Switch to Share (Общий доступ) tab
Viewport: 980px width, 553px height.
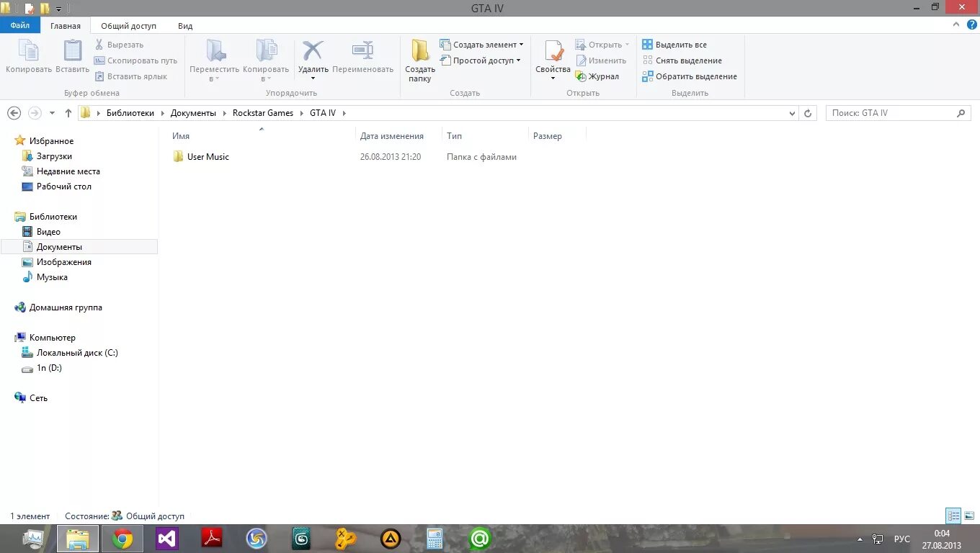128,25
